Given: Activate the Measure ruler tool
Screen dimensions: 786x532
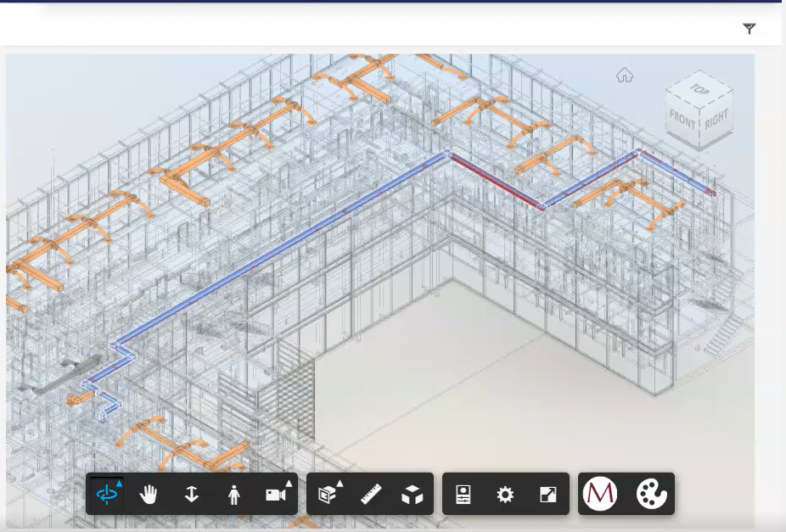Looking at the screenshot, I should coord(370,494).
